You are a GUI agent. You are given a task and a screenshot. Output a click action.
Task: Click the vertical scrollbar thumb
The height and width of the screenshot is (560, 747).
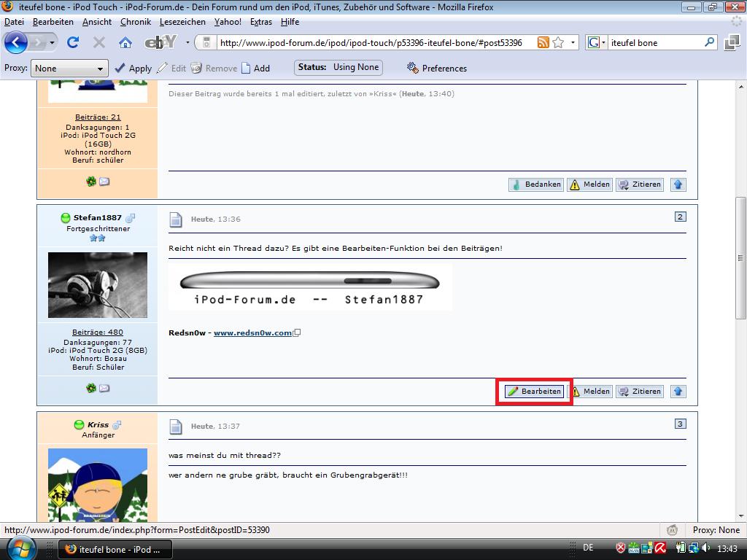740,257
